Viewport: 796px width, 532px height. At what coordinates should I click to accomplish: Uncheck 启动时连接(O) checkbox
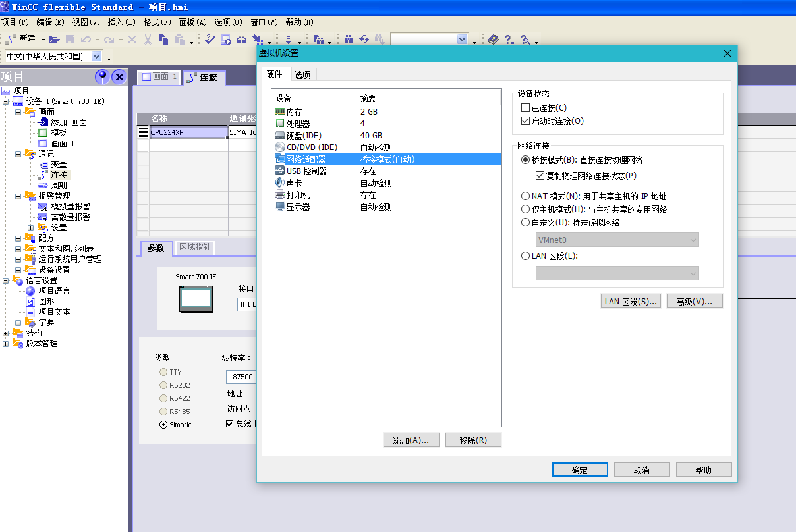(525, 121)
